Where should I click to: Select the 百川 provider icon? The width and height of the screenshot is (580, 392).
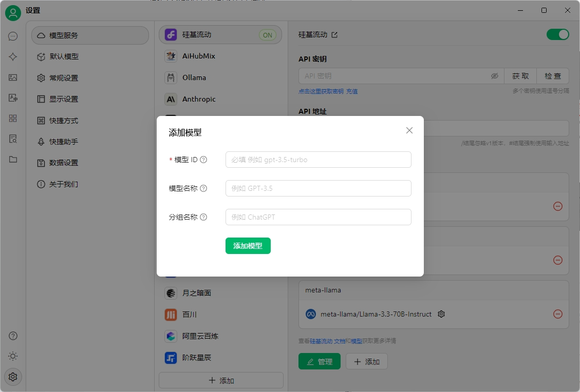tap(171, 315)
